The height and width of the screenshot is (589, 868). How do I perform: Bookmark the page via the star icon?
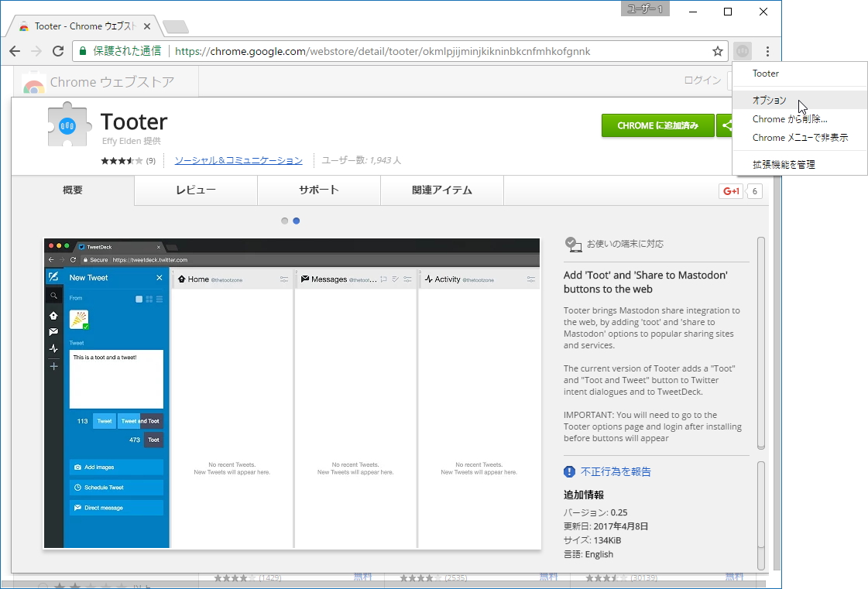(718, 51)
